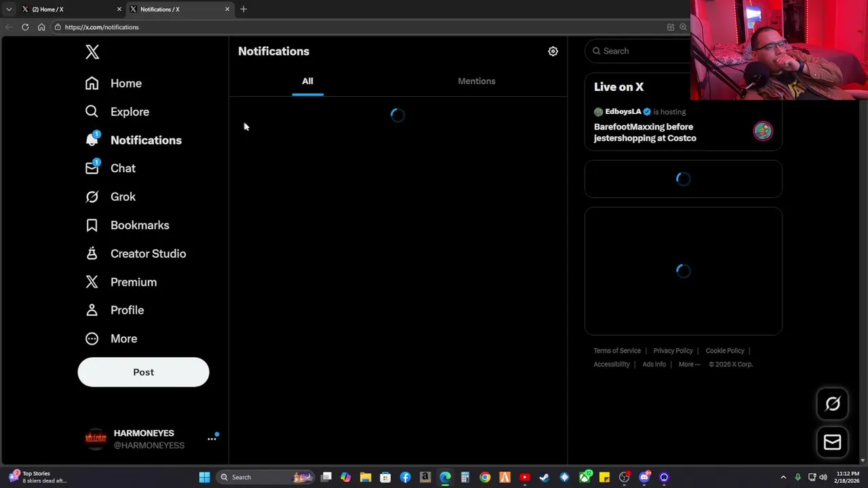Open the floating messages button
This screenshot has height=488, width=868.
point(832,443)
